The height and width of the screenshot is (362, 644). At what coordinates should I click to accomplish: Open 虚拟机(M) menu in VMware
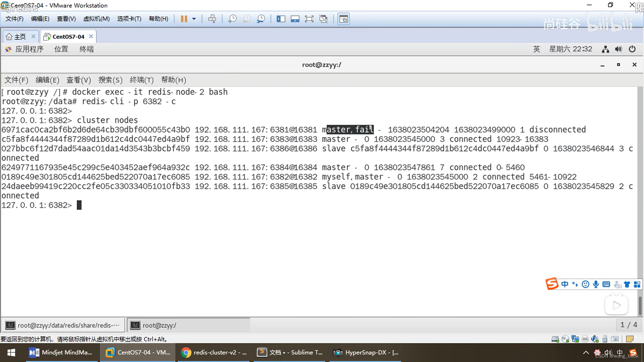click(96, 19)
